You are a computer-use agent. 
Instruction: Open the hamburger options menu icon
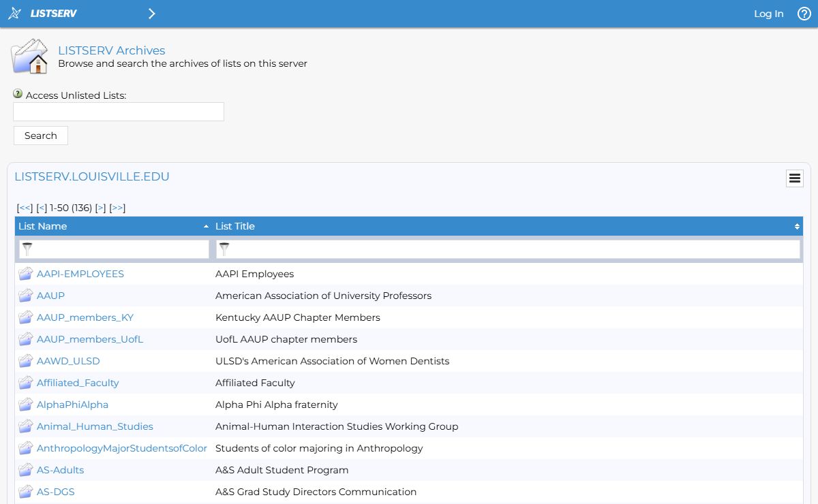tap(794, 178)
